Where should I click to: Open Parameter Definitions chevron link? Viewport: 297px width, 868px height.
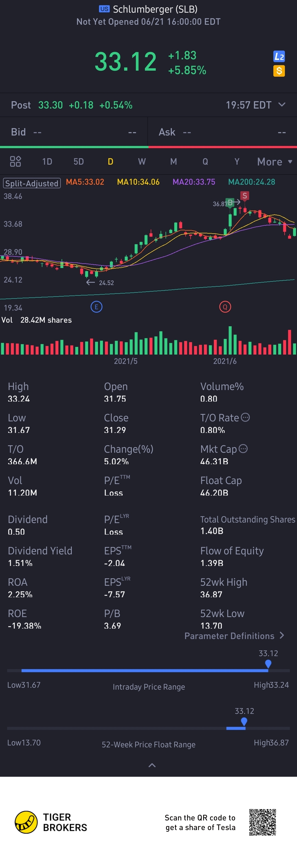pyautogui.click(x=235, y=636)
